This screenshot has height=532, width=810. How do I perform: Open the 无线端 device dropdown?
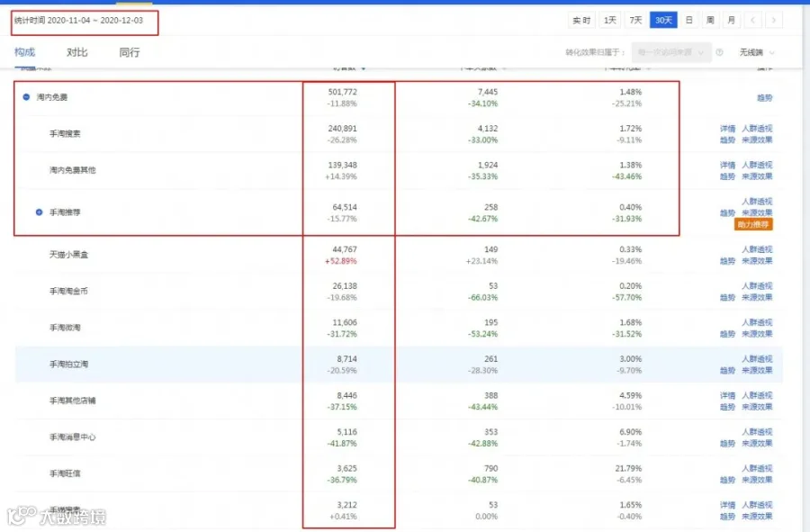click(x=757, y=52)
